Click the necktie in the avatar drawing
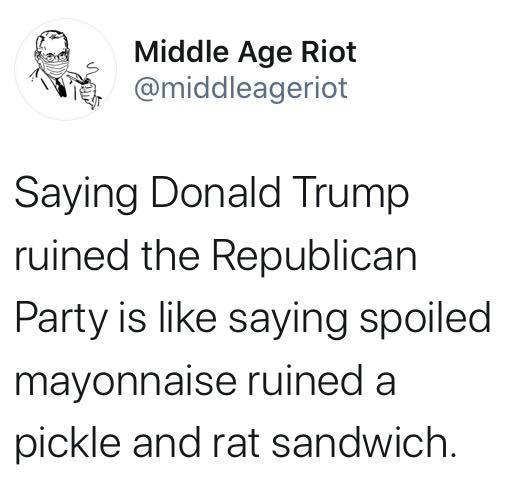Viewport: 508px width, 486px height. click(x=60, y=87)
